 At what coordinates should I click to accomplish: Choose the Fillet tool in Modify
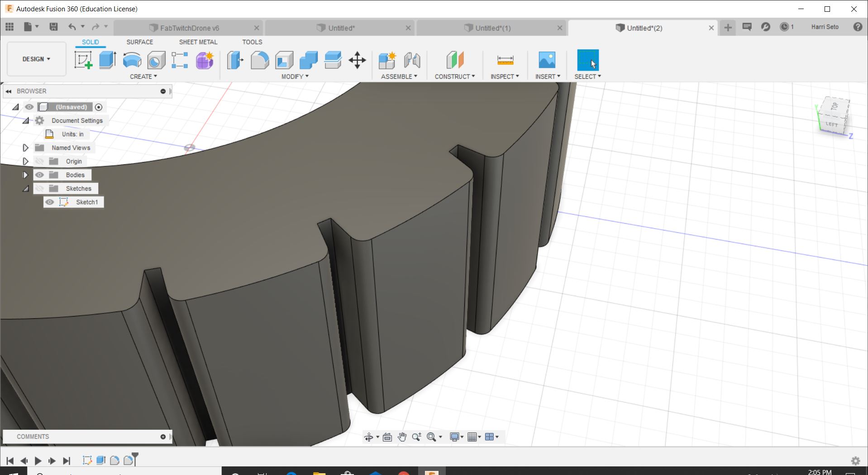click(x=260, y=60)
